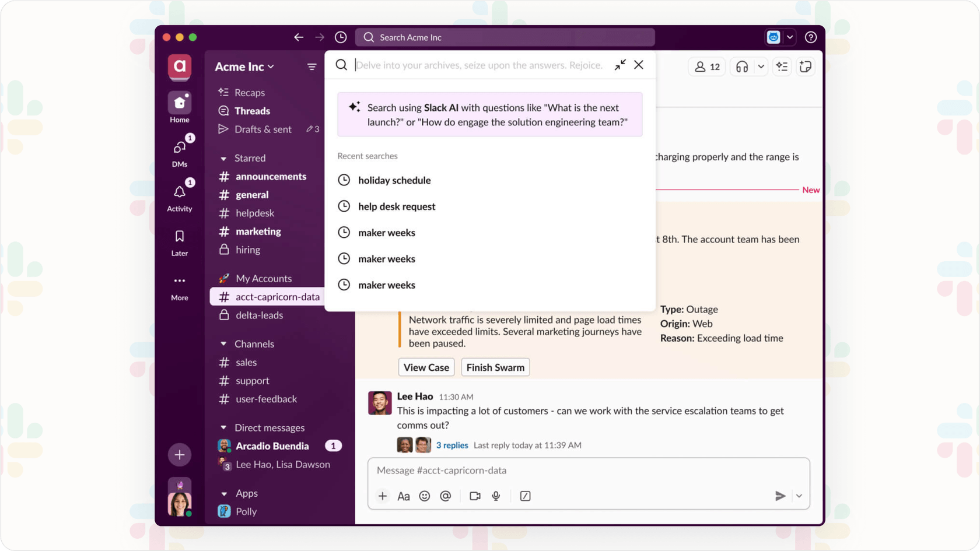Click the emoji icon in the message composer
The width and height of the screenshot is (980, 551).
point(425,496)
